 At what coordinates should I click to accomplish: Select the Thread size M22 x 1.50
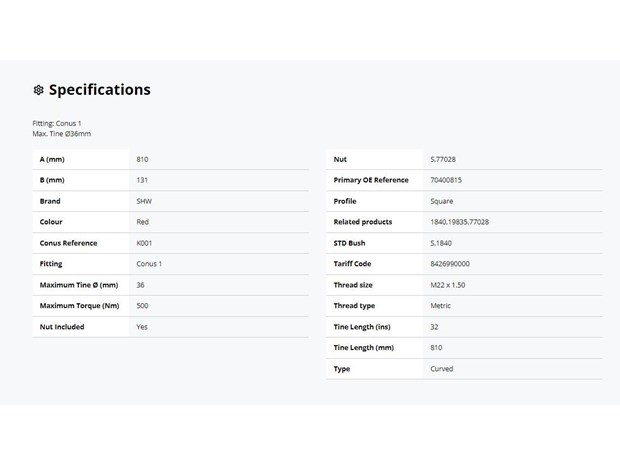click(x=448, y=285)
